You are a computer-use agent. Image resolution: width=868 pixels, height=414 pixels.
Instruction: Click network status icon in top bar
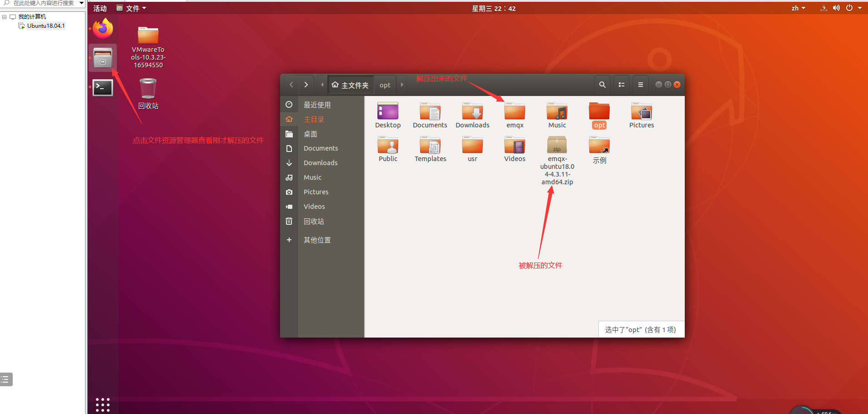click(x=824, y=8)
